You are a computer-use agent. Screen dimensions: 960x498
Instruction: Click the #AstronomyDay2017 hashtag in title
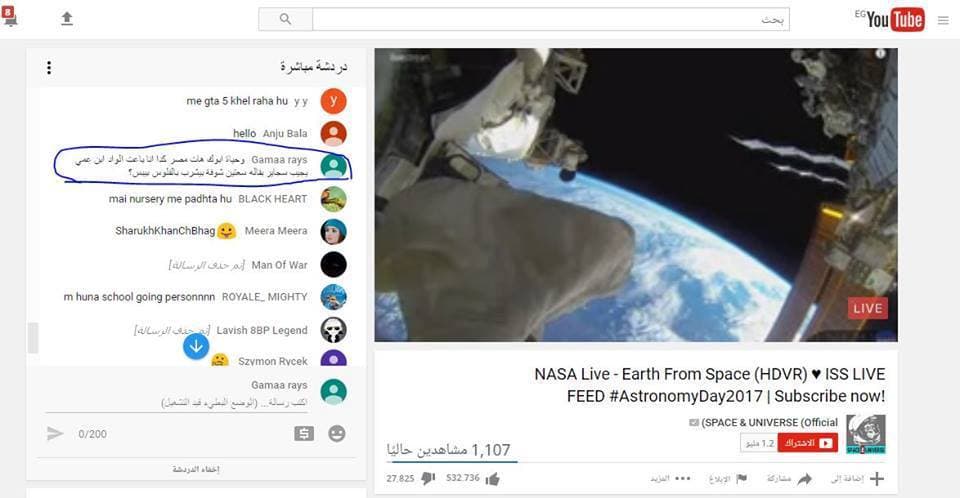[686, 396]
